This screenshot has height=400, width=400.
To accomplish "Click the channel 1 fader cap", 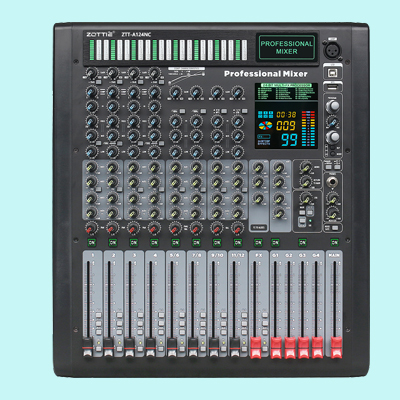I will 88,347.
